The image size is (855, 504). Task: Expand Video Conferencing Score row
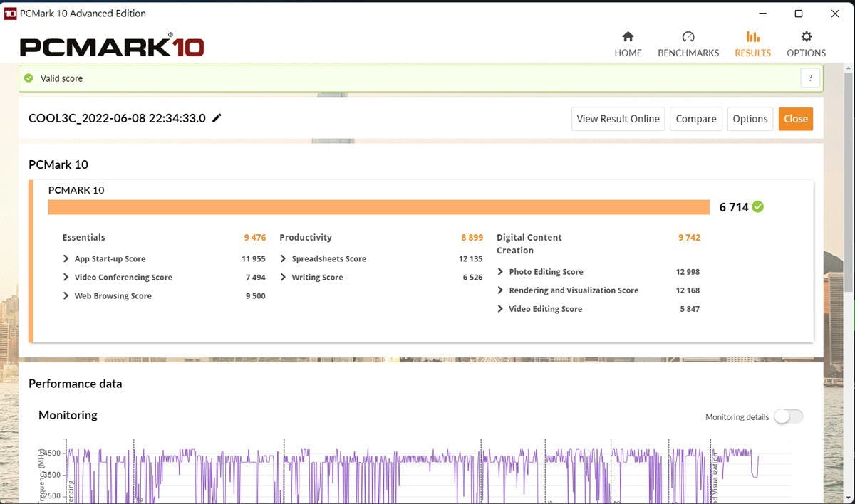click(66, 278)
